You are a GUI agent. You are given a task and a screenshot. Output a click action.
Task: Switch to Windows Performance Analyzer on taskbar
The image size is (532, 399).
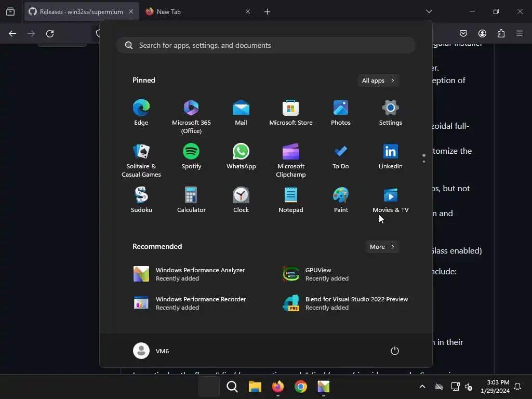(x=323, y=387)
